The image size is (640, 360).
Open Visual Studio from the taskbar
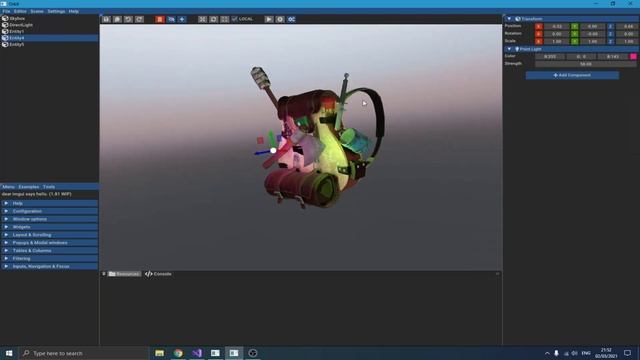(197, 353)
